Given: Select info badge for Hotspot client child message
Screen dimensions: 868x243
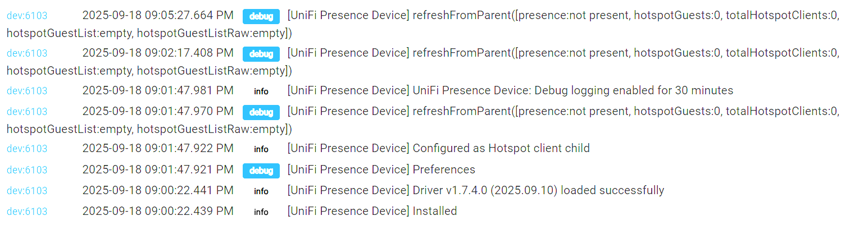Looking at the screenshot, I should [261, 149].
